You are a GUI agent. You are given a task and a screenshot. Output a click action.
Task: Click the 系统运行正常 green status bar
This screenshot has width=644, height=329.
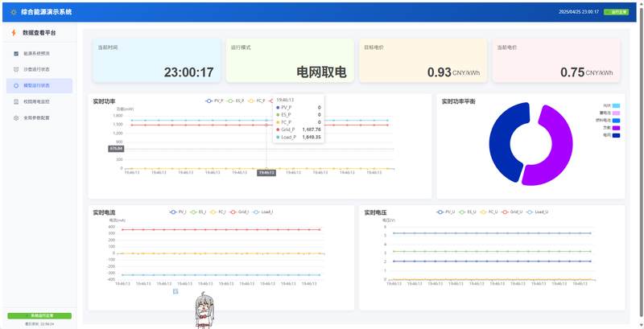(x=39, y=316)
